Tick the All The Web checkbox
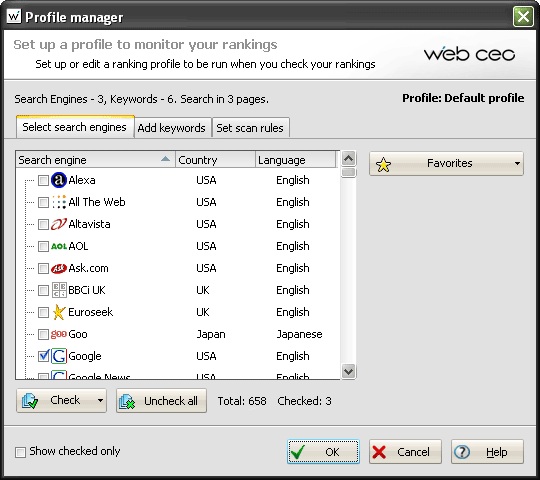 tap(43, 202)
